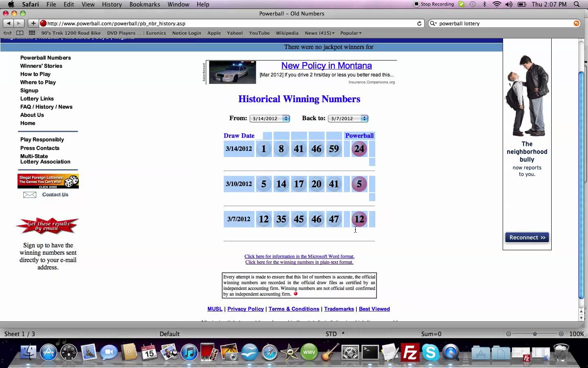Open the Trash in the dock
Viewport: 588px width, 368px height.
[561, 352]
